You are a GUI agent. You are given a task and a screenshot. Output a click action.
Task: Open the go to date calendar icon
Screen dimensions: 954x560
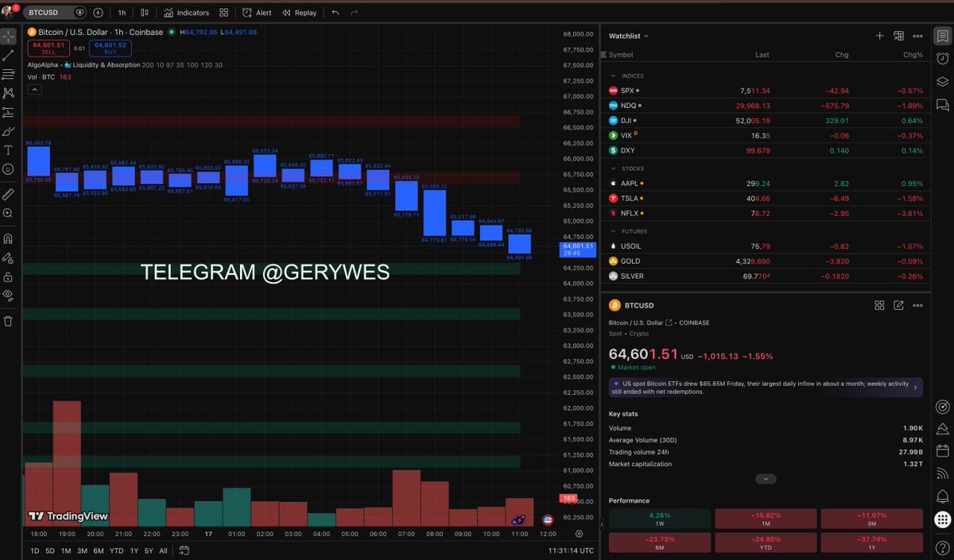184,550
